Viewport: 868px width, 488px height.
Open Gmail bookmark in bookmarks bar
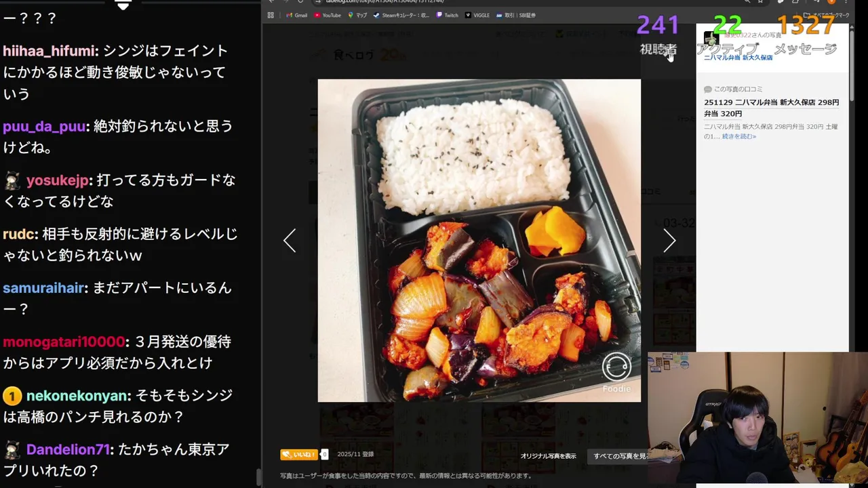tap(296, 15)
